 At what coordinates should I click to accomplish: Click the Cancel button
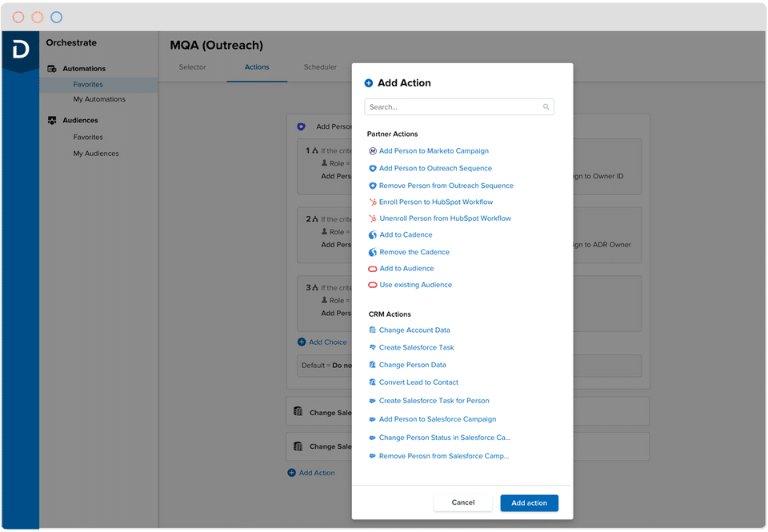463,502
